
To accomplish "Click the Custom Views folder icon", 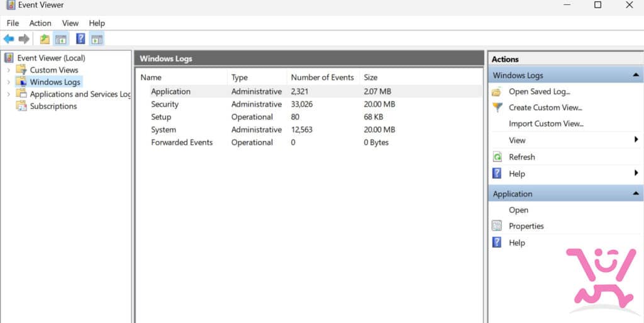I will [21, 69].
